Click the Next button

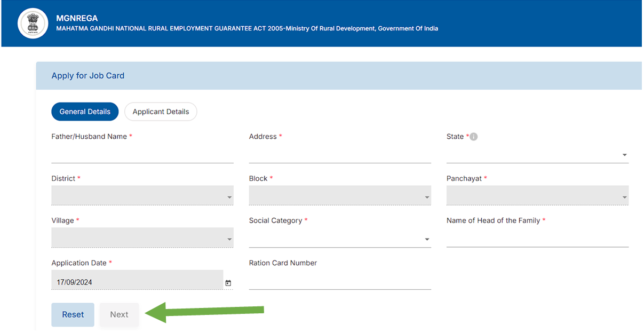tap(119, 315)
